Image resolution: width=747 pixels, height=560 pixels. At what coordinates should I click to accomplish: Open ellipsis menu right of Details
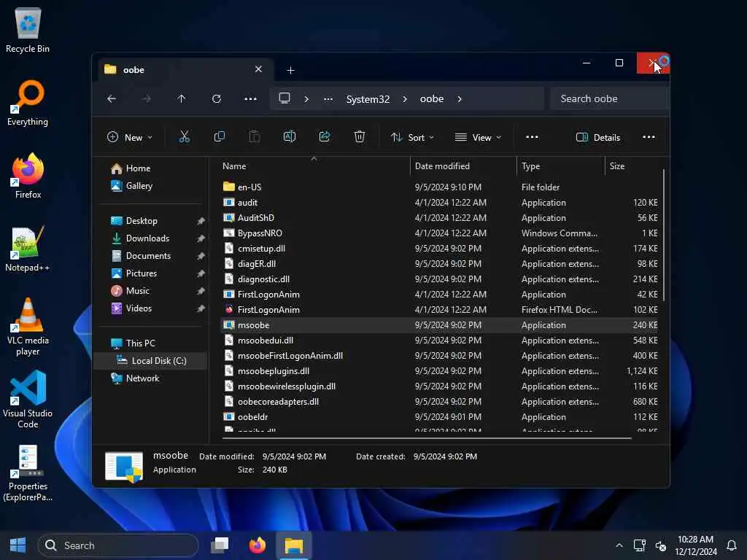(x=649, y=137)
